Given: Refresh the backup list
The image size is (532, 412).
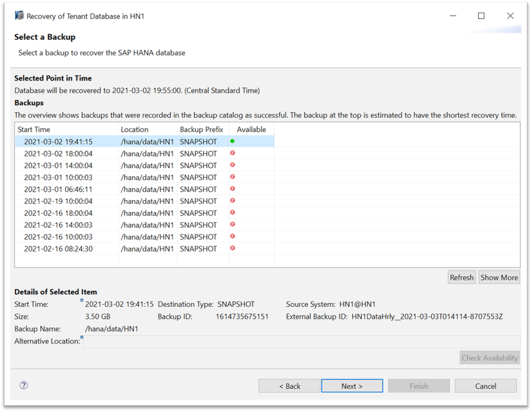Looking at the screenshot, I should click(x=461, y=277).
